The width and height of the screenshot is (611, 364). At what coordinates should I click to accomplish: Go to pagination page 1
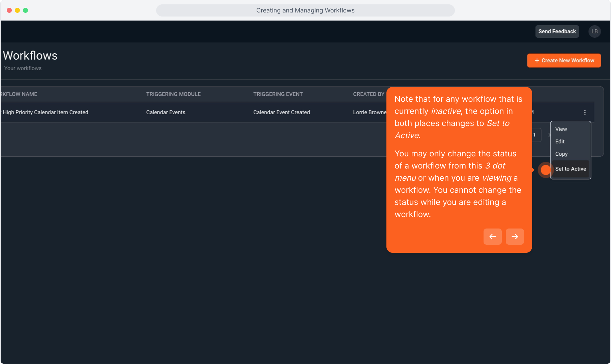point(534,135)
